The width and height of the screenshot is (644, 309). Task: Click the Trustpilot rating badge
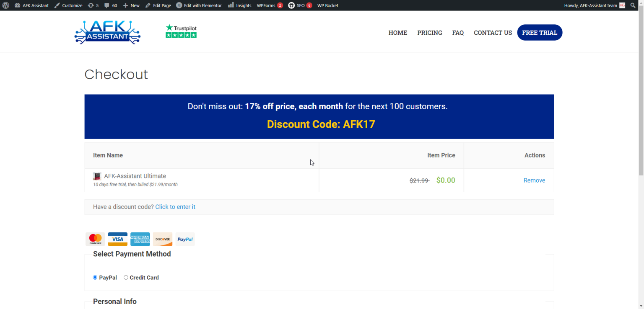181,31
